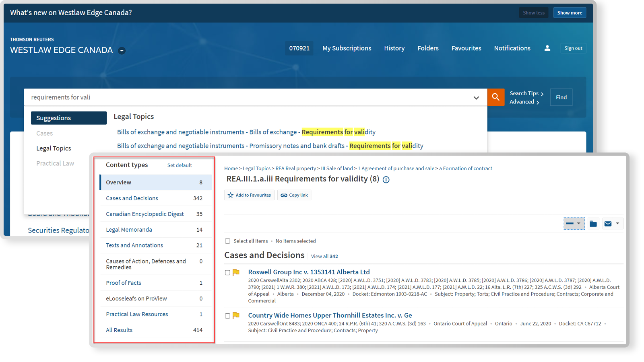Click the Home breadcrumb link
The height and width of the screenshot is (362, 644).
(231, 169)
